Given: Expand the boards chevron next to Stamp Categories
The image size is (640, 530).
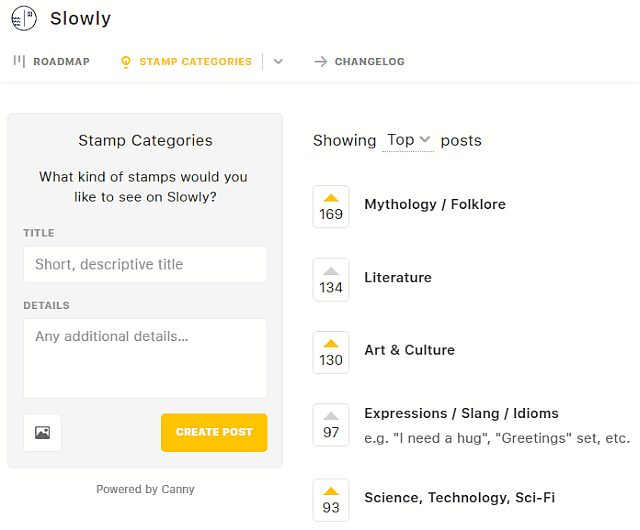Looking at the screenshot, I should [x=278, y=62].
